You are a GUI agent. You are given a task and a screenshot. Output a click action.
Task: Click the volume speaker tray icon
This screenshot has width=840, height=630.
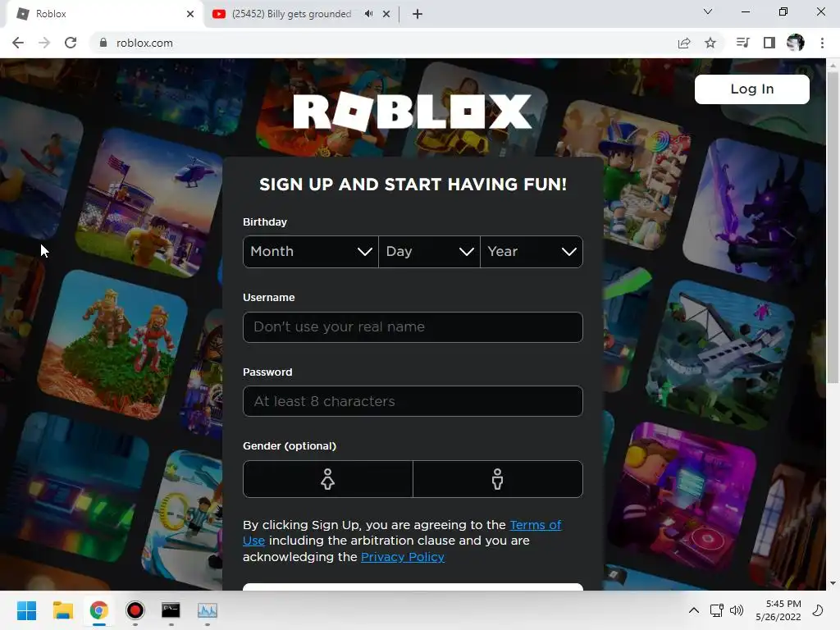[737, 610]
